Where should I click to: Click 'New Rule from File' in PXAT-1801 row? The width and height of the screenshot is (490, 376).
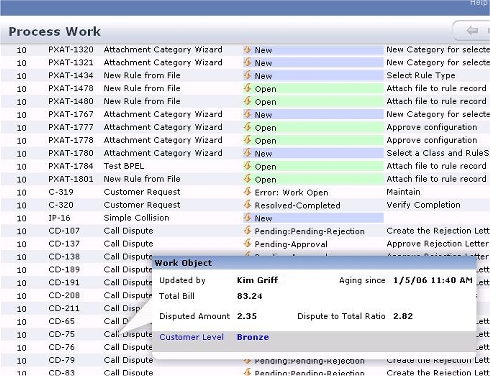(x=142, y=179)
